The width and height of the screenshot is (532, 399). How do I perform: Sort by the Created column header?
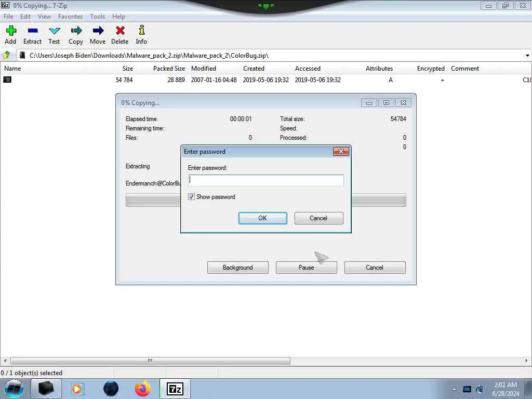[254, 69]
